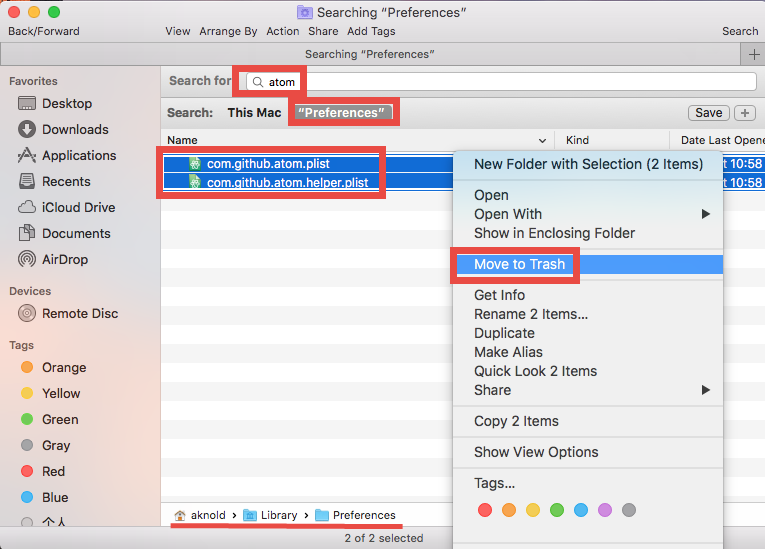Viewport: 765px width, 549px height.
Task: Click the Desktop sidebar icon
Action: click(27, 103)
